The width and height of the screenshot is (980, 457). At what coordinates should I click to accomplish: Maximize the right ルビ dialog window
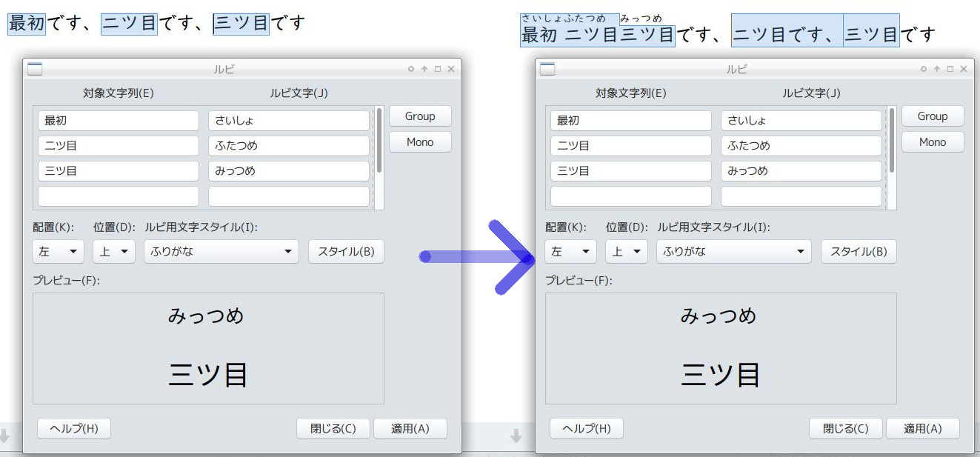950,69
